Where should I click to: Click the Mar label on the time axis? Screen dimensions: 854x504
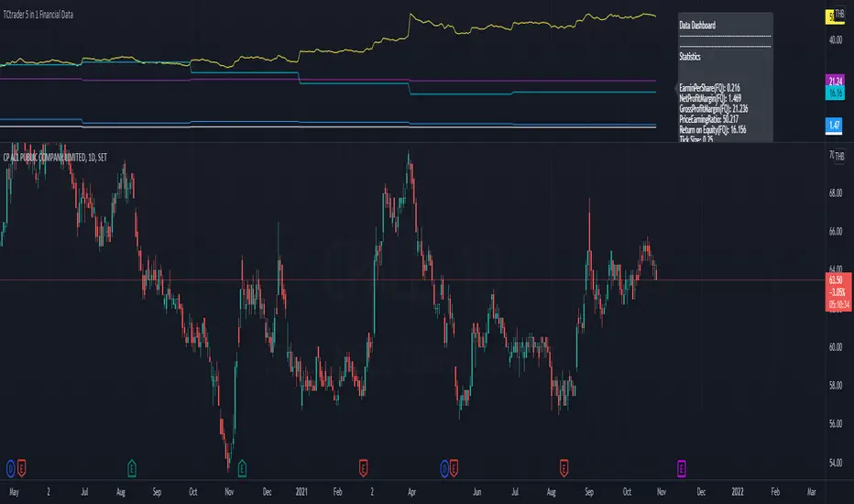coord(812,491)
